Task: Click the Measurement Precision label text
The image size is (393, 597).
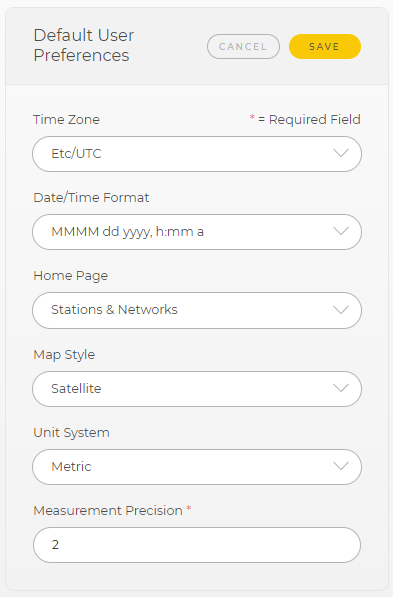Action: click(108, 511)
